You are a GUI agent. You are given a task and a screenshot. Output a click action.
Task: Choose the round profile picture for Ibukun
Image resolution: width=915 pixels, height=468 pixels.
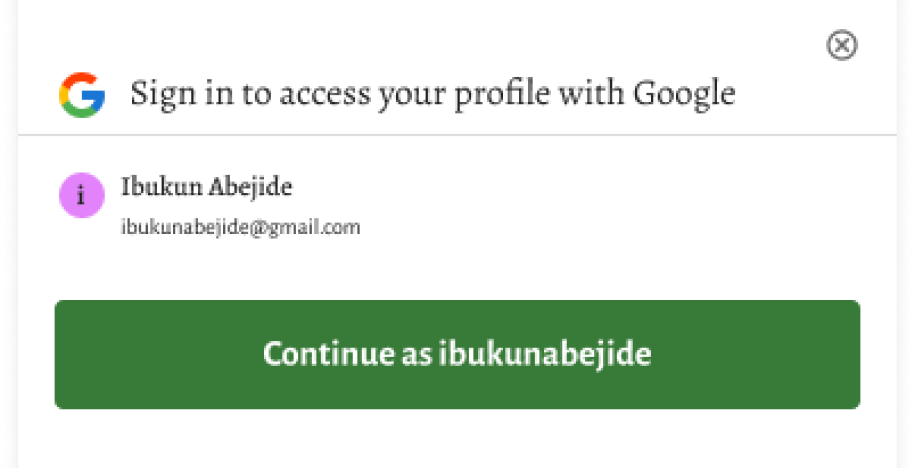[82, 193]
